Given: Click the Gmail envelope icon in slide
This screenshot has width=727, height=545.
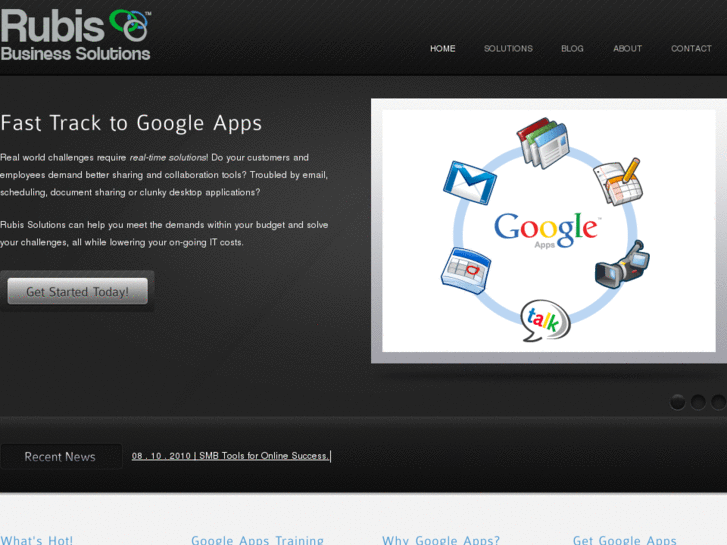Looking at the screenshot, I should pos(469,182).
